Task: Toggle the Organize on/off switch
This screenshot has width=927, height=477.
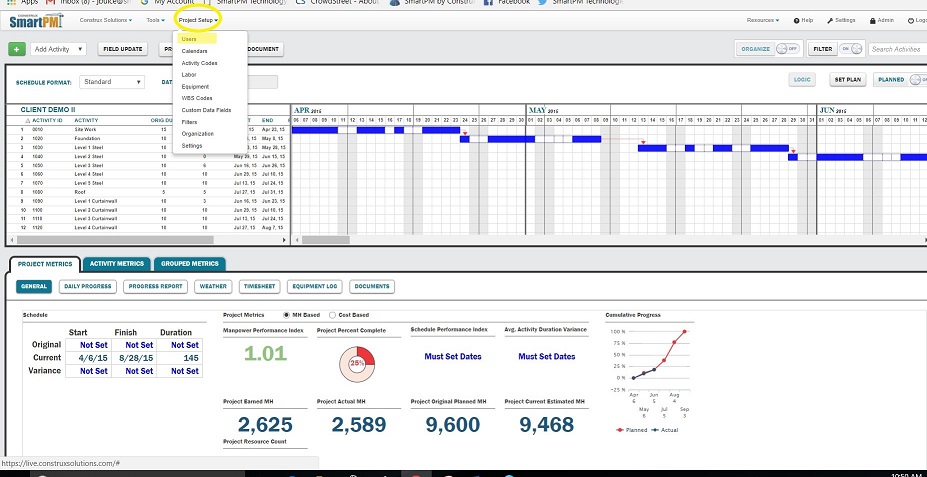Action: point(787,49)
